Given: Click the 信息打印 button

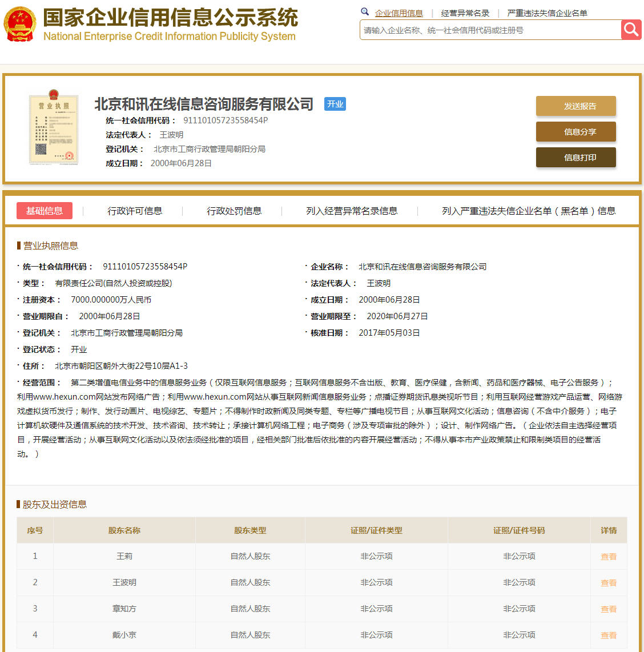Looking at the screenshot, I should (575, 157).
